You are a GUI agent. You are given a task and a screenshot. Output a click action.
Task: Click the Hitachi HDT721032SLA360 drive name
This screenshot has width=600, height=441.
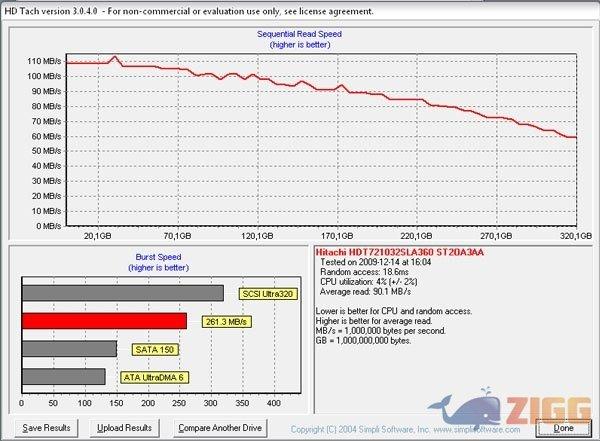pos(399,252)
